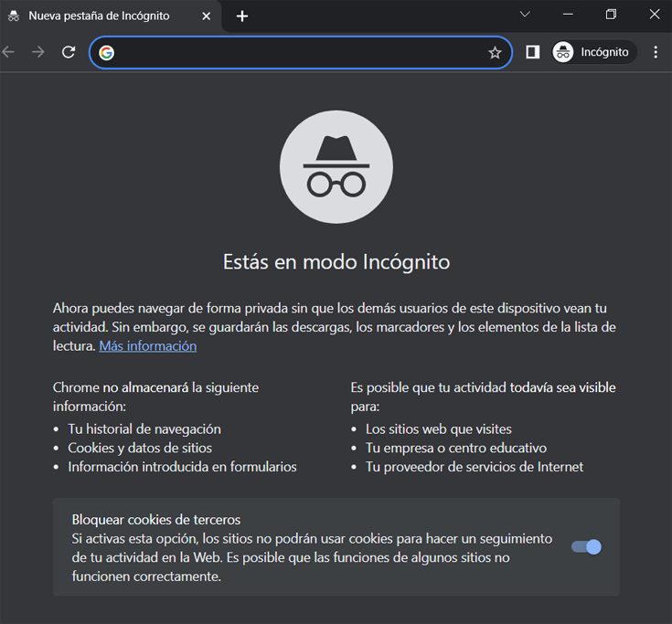Click the Estás en modo Incógnito heading
Image resolution: width=672 pixels, height=624 pixels.
coord(336,262)
